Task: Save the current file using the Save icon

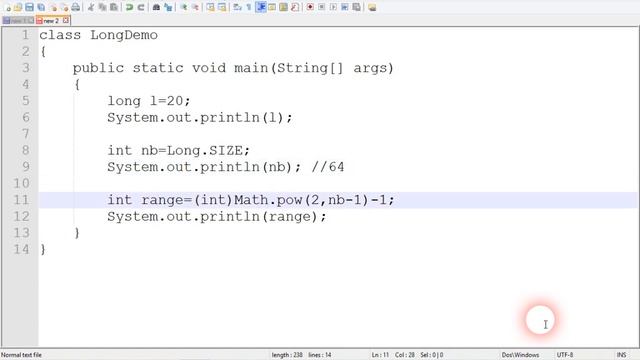Action: point(29,7)
